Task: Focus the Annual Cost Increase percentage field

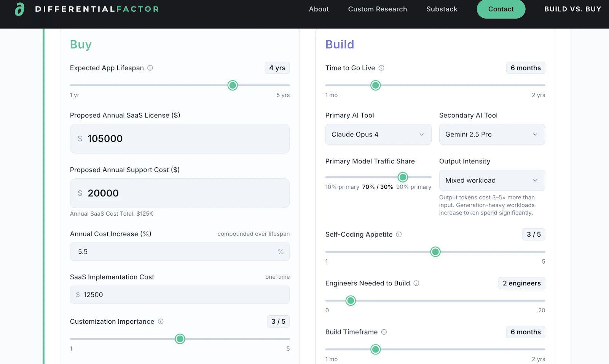Action: [x=180, y=251]
